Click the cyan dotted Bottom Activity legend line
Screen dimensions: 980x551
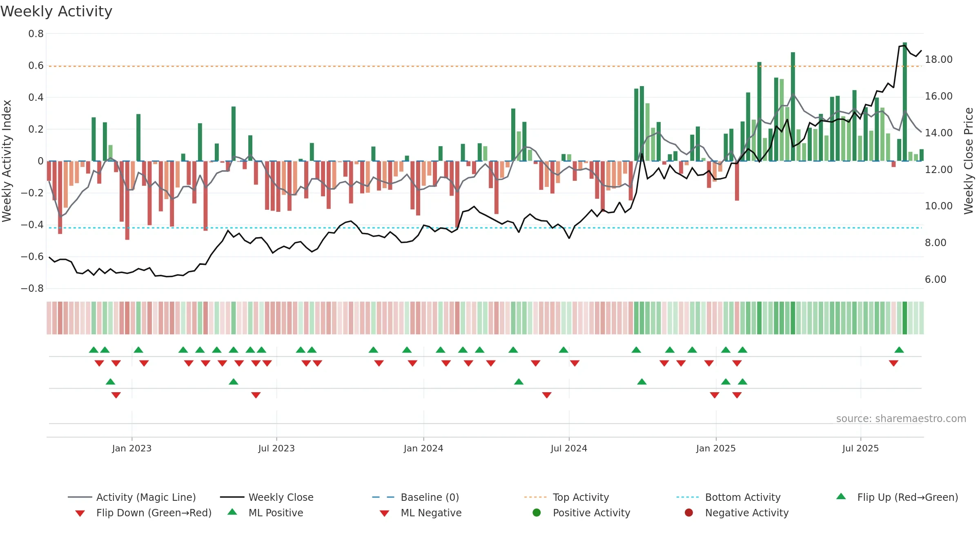[688, 497]
